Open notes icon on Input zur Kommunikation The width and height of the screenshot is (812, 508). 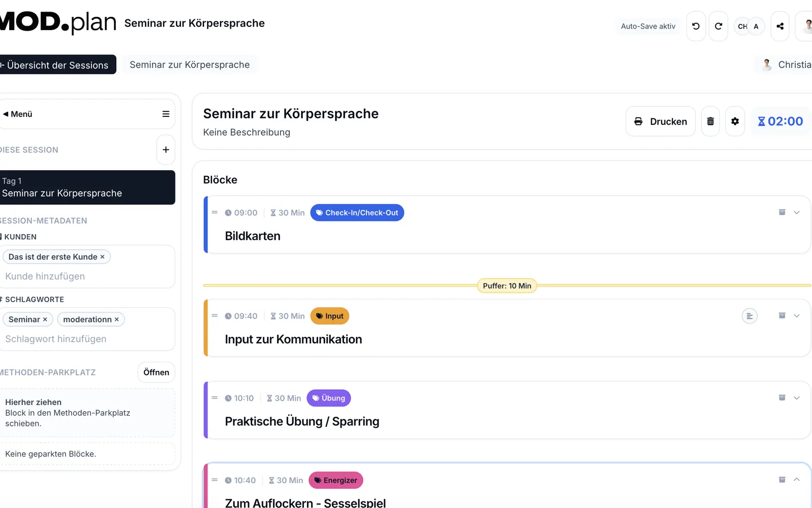pos(749,316)
